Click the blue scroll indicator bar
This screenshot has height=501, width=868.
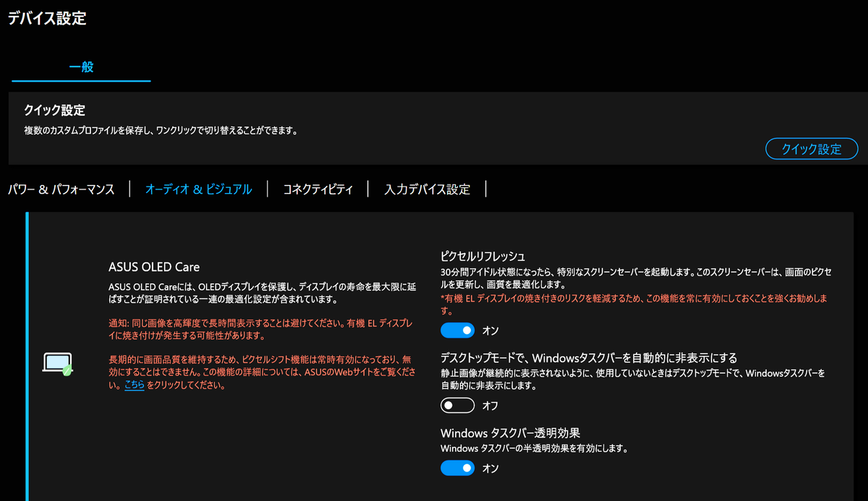pos(27,354)
